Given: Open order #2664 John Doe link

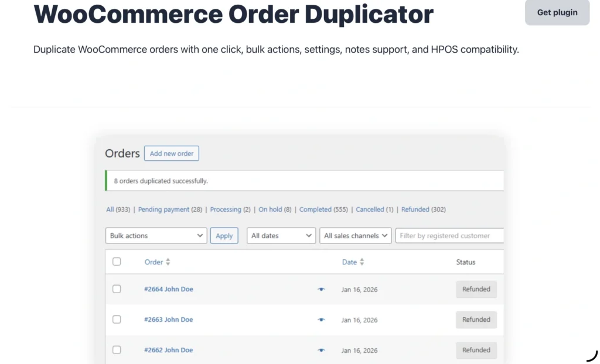Looking at the screenshot, I should pyautogui.click(x=169, y=289).
